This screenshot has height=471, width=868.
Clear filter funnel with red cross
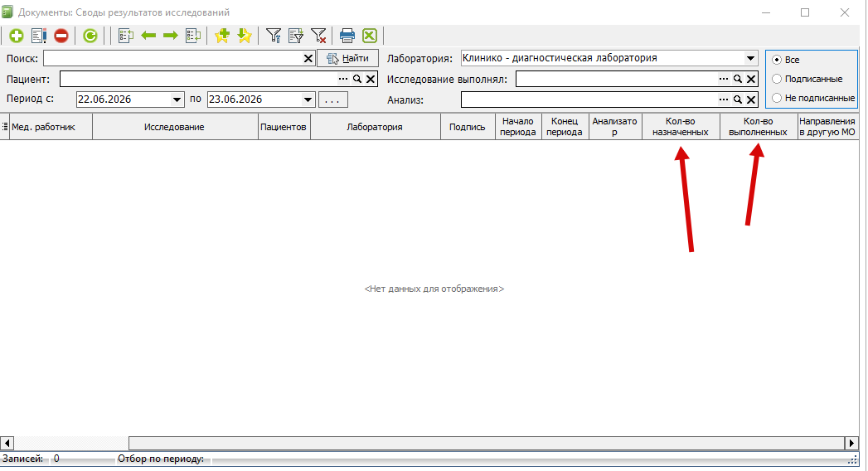tap(318, 36)
